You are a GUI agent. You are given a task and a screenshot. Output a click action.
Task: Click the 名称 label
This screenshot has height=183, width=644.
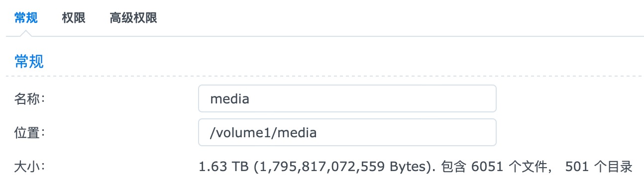[29, 98]
